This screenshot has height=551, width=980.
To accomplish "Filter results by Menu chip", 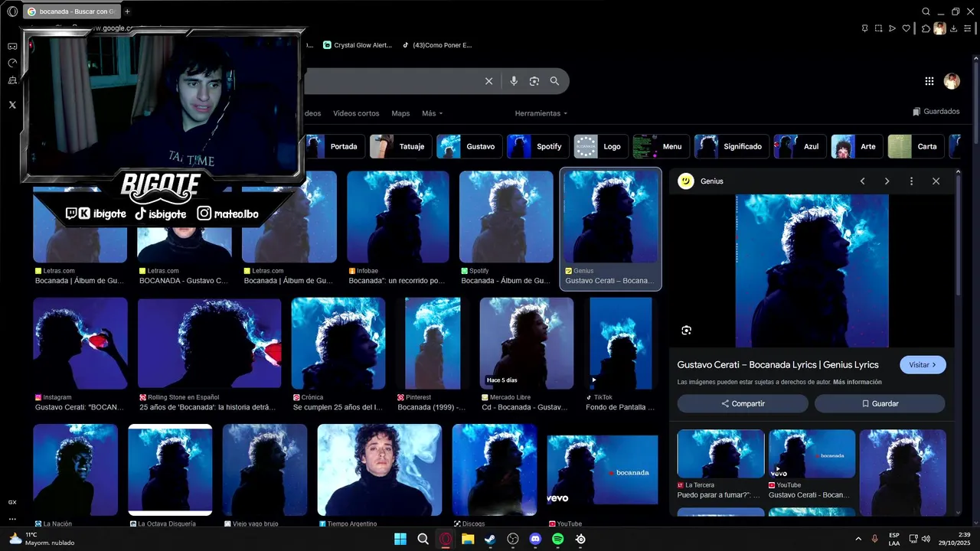I will (x=661, y=146).
